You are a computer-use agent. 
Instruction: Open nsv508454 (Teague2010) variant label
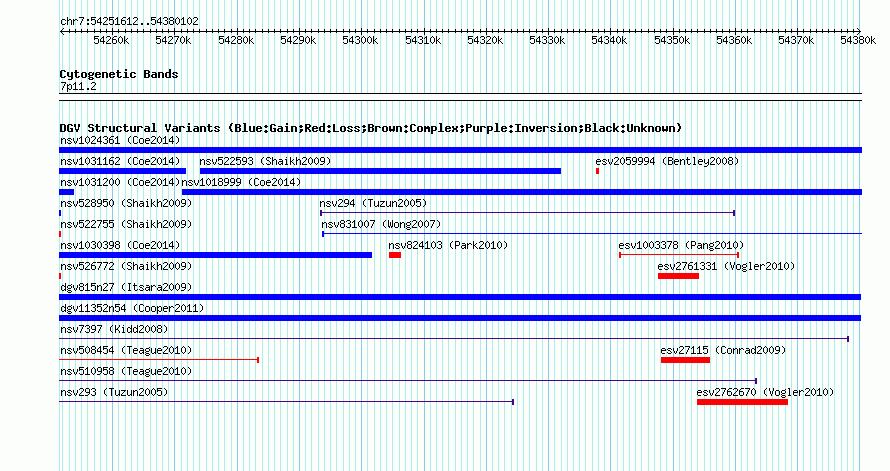click(126, 350)
